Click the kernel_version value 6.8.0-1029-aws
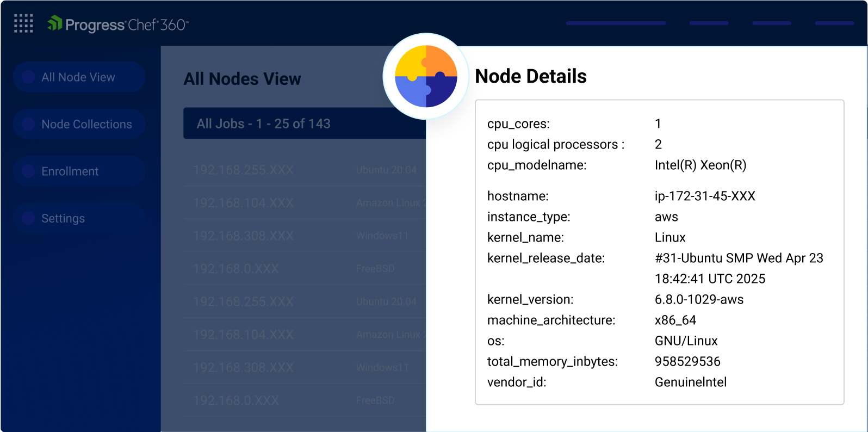 coord(699,299)
